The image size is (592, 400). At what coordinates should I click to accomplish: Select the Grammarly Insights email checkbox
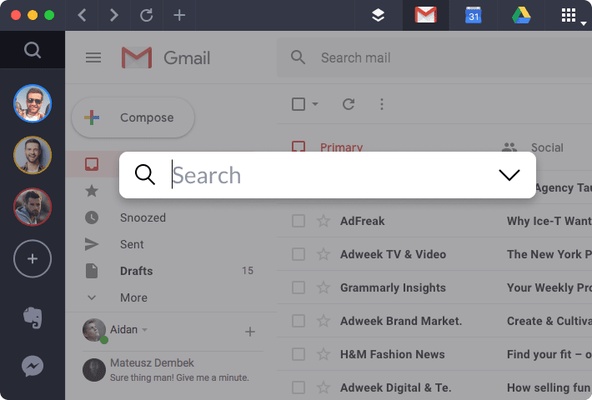click(x=298, y=287)
